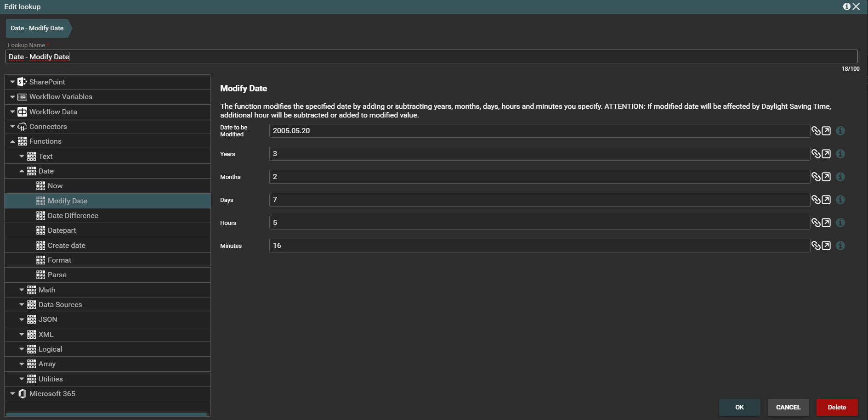Click the horizontal scrollbar under the tree
This screenshot has height=420, width=868.
106,414
